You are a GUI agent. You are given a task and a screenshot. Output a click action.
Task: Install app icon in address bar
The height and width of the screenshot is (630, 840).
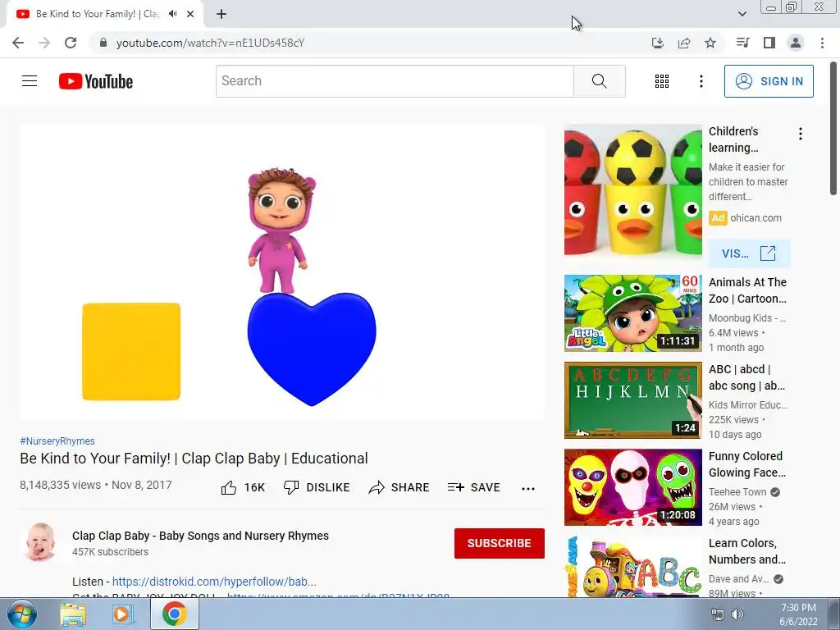[x=658, y=43]
